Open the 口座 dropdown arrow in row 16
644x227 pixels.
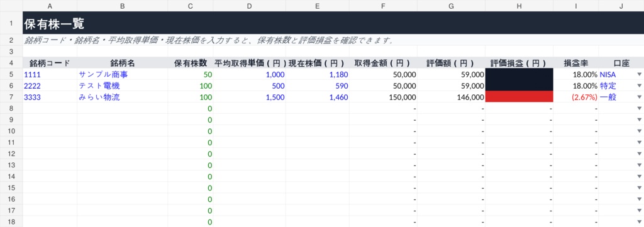click(x=639, y=199)
